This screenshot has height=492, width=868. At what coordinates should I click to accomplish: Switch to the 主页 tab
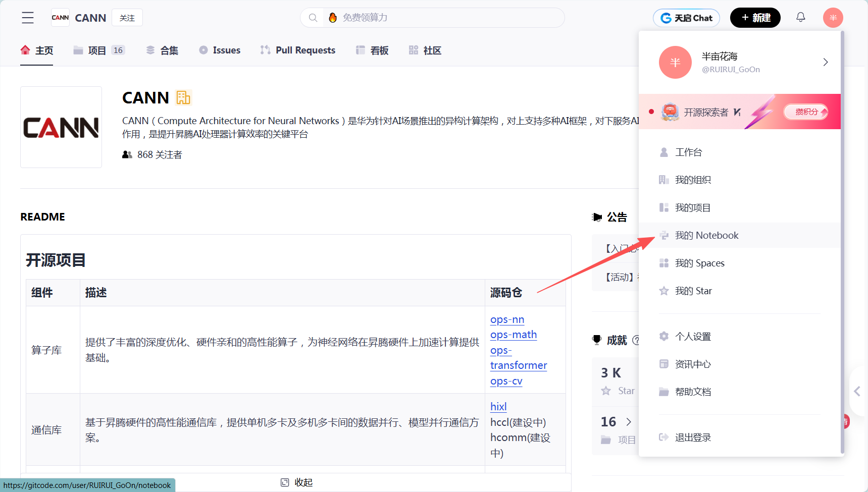37,50
